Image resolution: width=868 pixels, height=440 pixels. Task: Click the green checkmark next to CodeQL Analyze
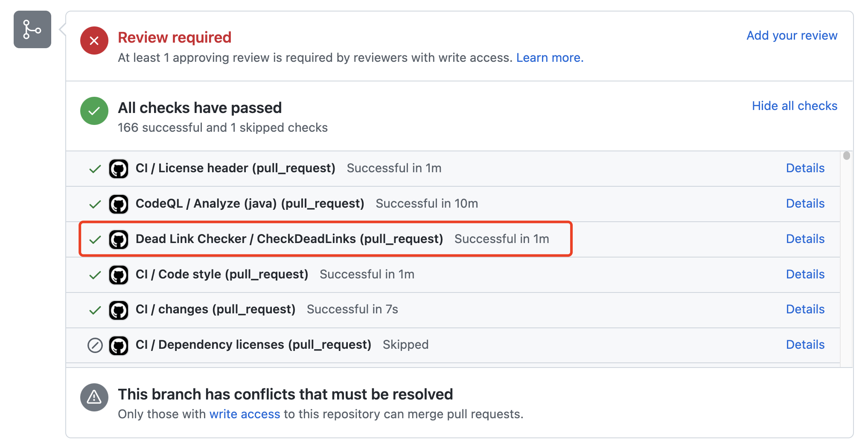(95, 204)
